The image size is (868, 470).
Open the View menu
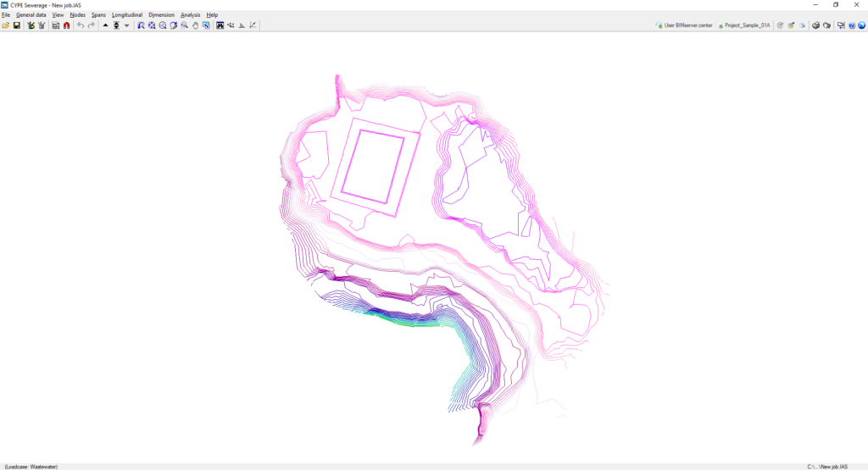click(x=58, y=15)
